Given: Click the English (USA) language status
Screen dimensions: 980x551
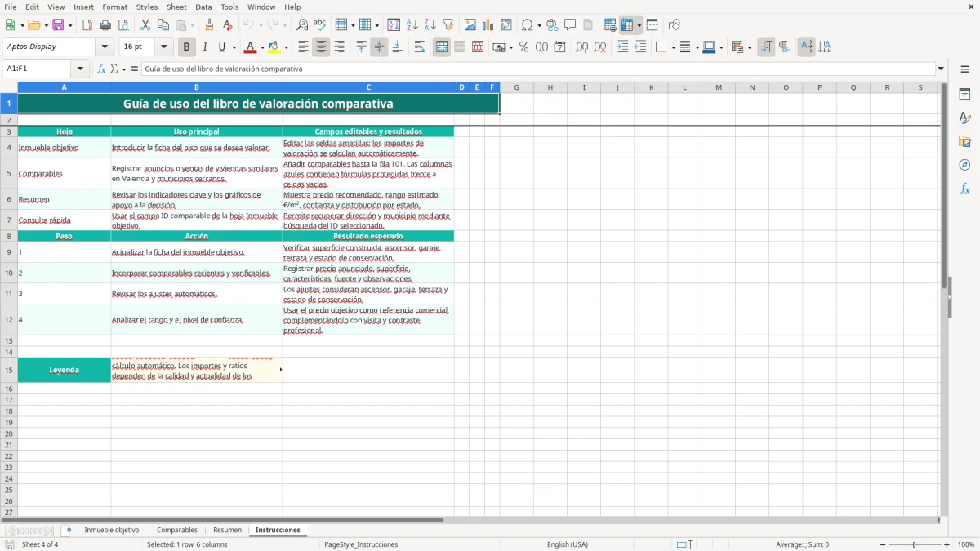Looking at the screenshot, I should pos(567,544).
